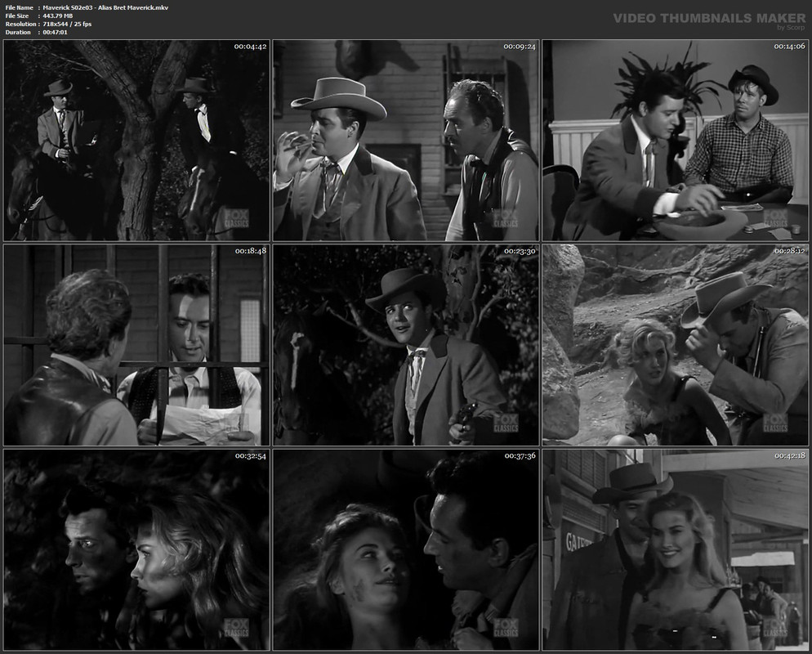Click the 00:23:30 timestamp label
This screenshot has height=654, width=812.
(520, 251)
